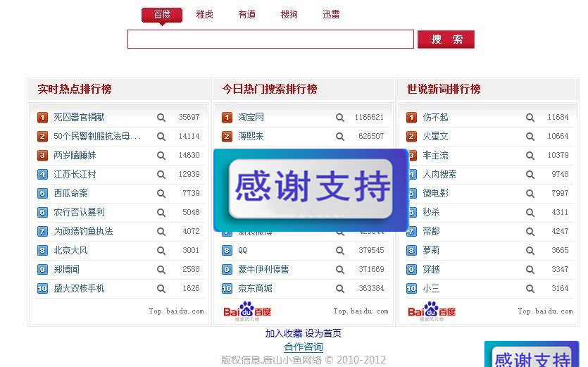Search icon for 北京大风
This screenshot has width=588, height=367.
pos(161,251)
